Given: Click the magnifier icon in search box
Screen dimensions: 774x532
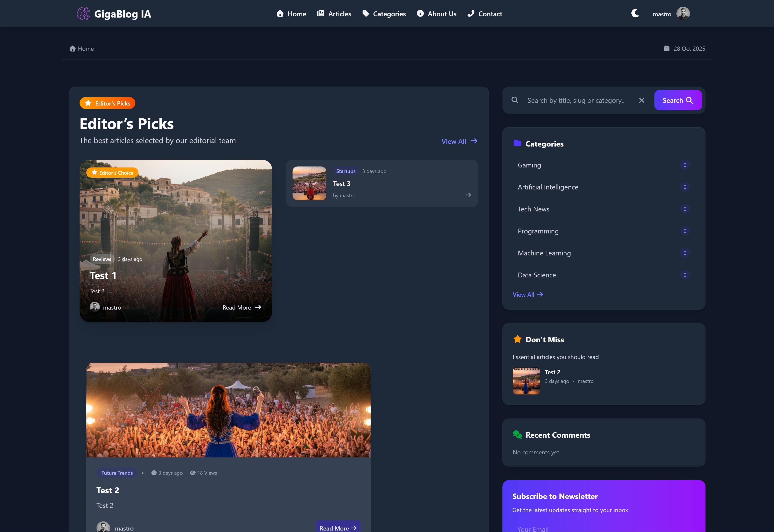Looking at the screenshot, I should pyautogui.click(x=515, y=100).
